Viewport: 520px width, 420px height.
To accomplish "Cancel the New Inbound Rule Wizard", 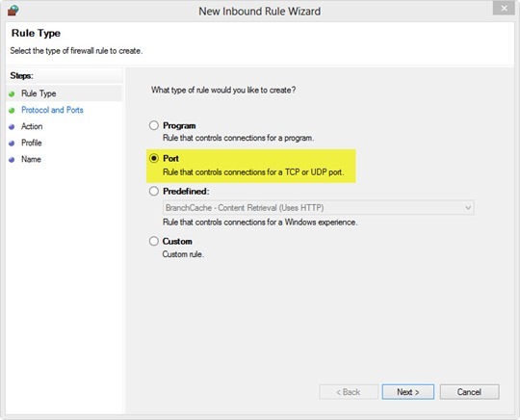I will click(469, 392).
